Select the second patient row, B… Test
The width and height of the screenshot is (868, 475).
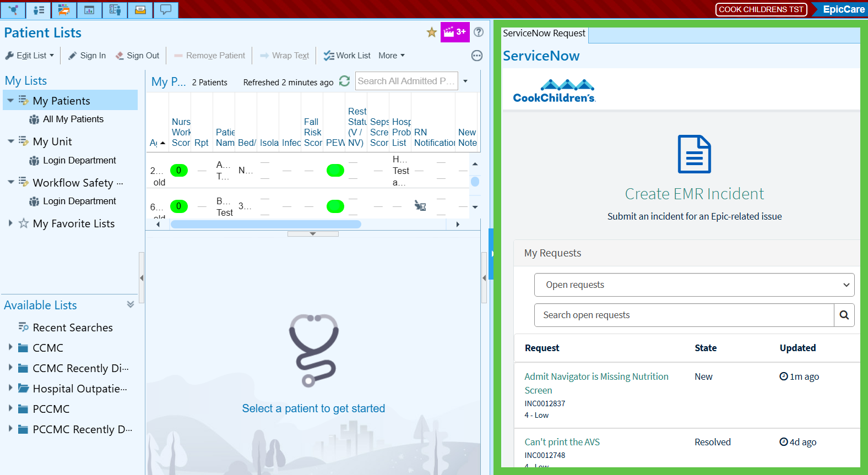click(308, 205)
